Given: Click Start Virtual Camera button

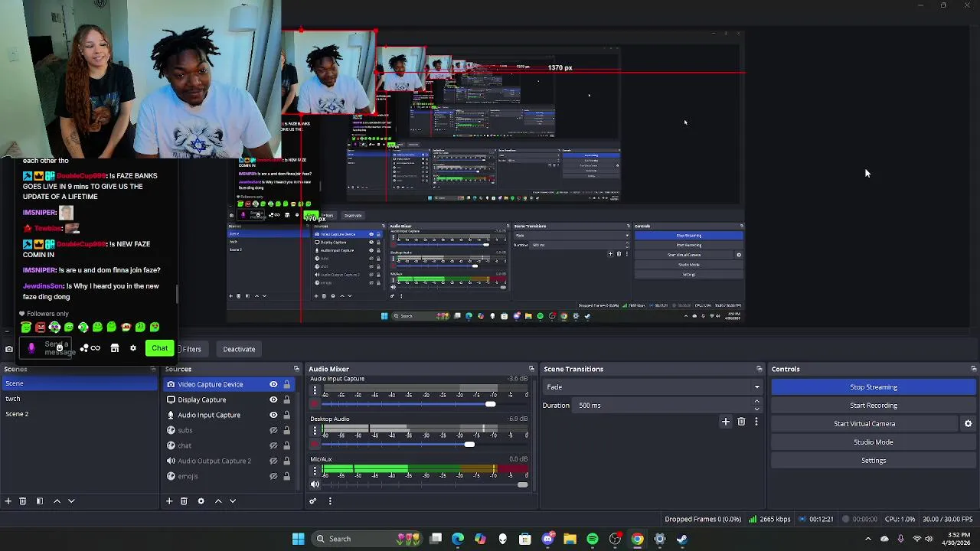Looking at the screenshot, I should (864, 424).
